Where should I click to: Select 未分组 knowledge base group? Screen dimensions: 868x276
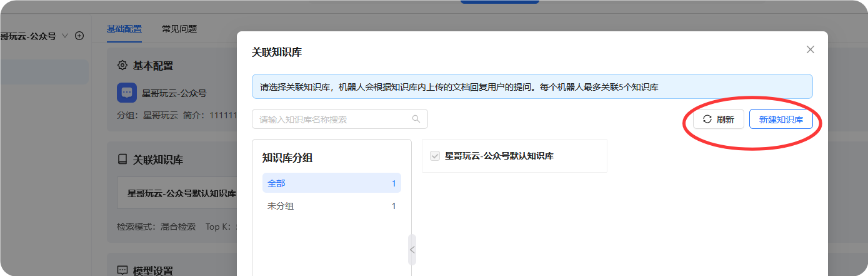tap(332, 206)
